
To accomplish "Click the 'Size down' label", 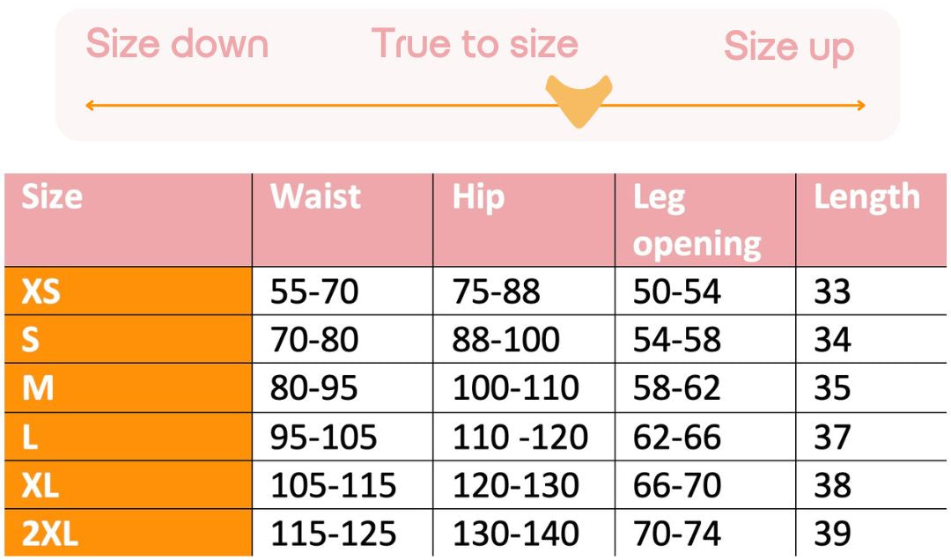I will pos(177,44).
